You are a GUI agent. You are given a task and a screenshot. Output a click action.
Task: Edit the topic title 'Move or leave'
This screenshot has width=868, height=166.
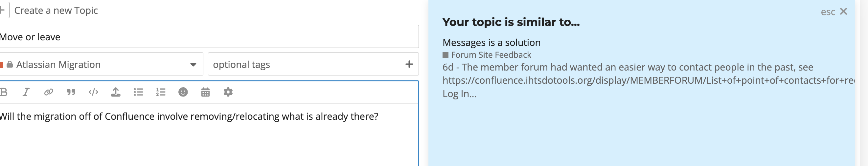click(209, 36)
